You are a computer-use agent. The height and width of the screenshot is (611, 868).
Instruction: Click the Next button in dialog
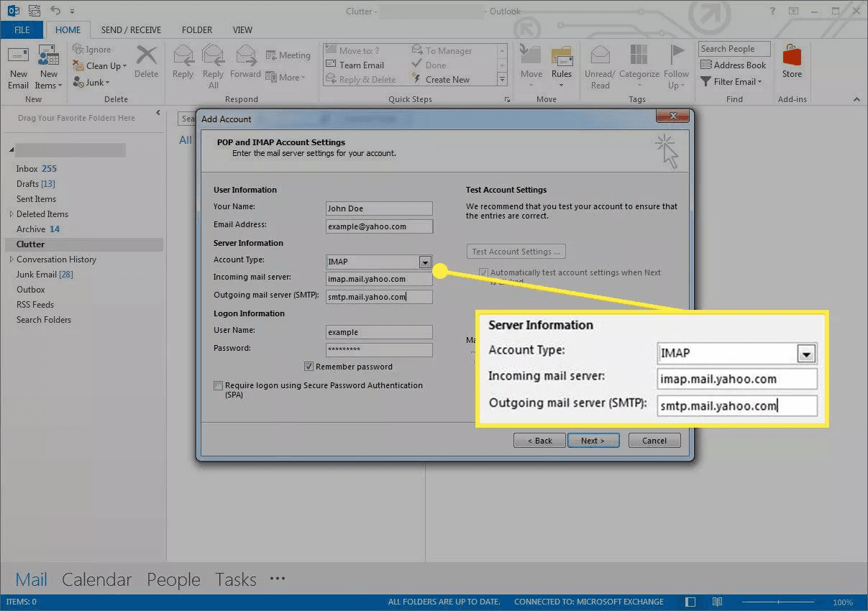(x=593, y=441)
